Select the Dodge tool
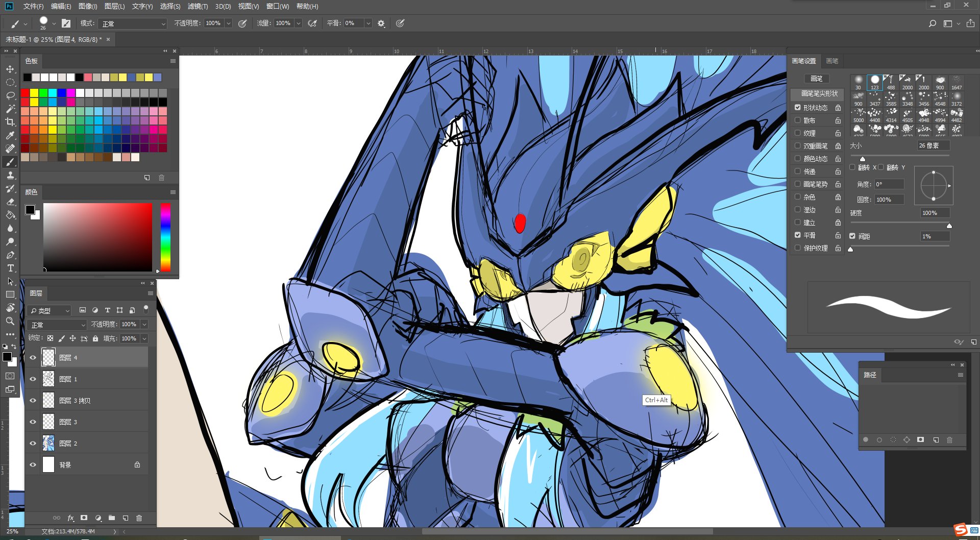 [x=10, y=241]
